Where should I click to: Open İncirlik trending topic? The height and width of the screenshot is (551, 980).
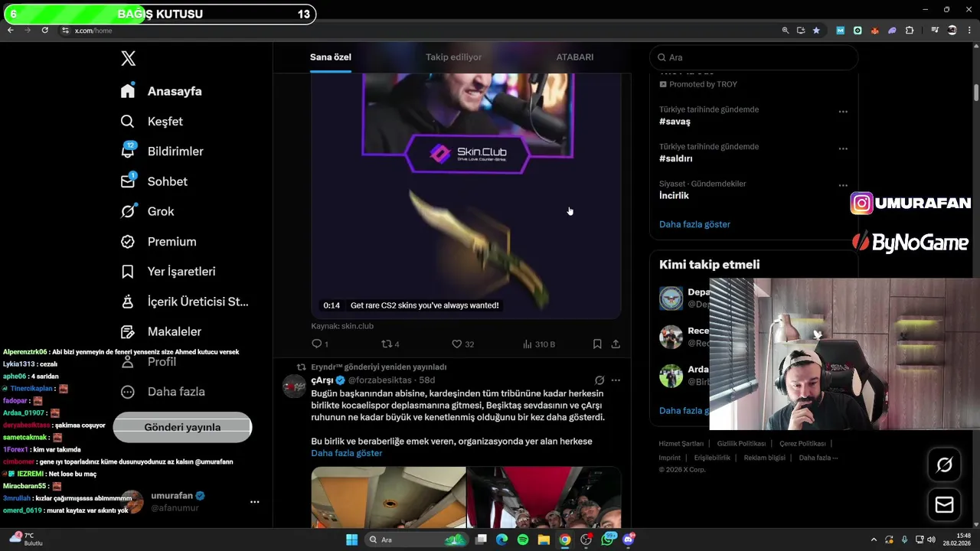click(x=674, y=196)
